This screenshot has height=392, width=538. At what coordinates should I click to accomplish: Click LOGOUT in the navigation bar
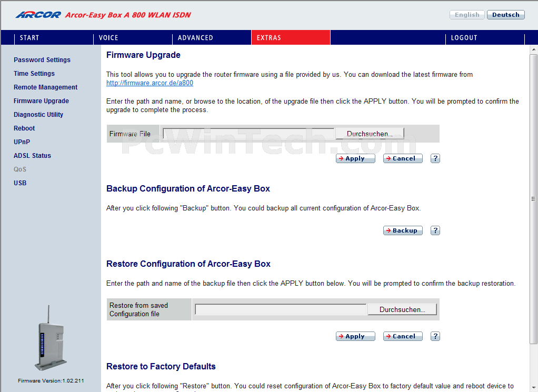point(464,38)
